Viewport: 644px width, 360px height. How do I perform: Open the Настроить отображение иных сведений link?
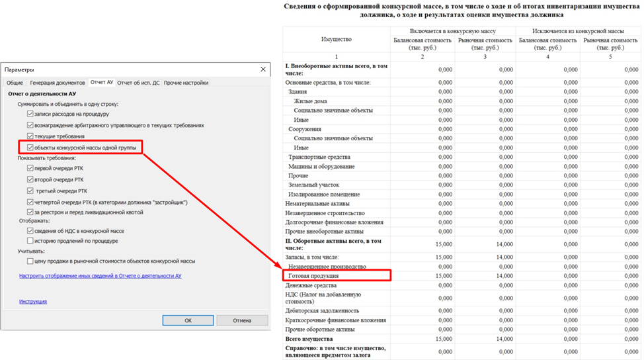[x=100, y=275]
